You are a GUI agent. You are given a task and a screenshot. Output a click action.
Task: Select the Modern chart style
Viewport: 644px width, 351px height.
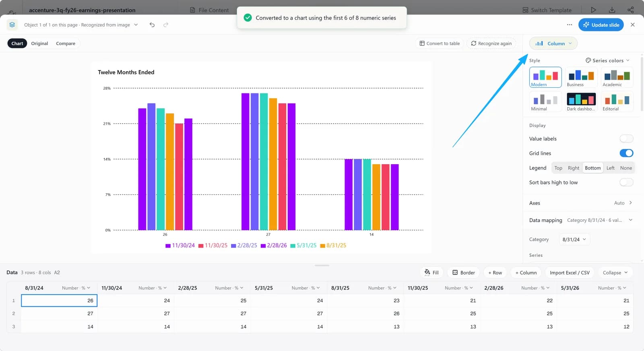[x=545, y=77]
